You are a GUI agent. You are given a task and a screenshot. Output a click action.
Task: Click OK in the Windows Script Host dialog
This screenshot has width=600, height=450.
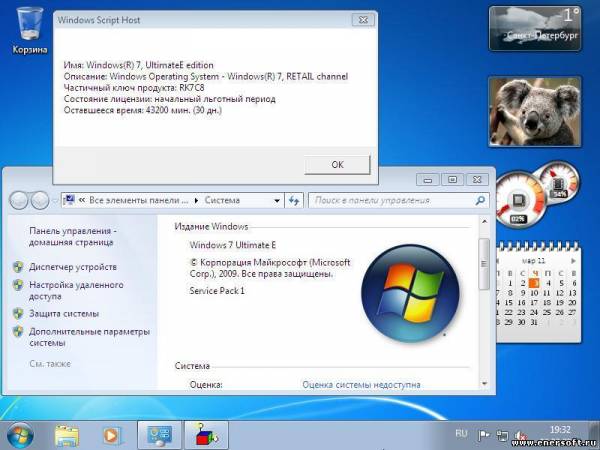click(337, 165)
